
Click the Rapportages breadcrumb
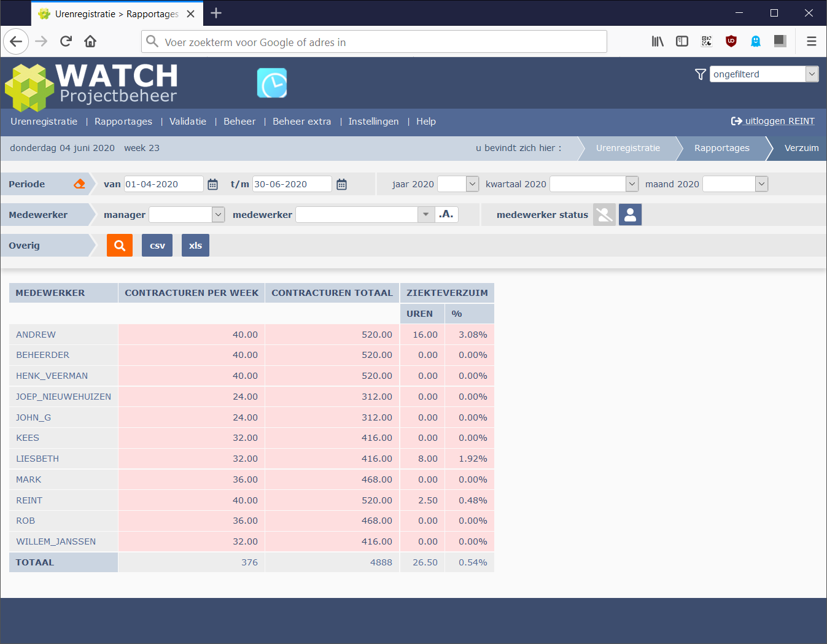[x=722, y=148]
